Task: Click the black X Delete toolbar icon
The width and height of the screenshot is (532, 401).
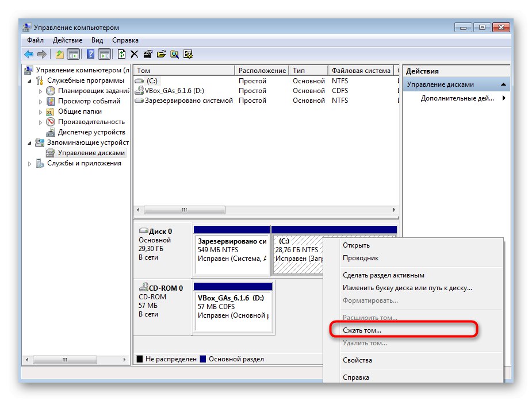Action: click(x=135, y=54)
